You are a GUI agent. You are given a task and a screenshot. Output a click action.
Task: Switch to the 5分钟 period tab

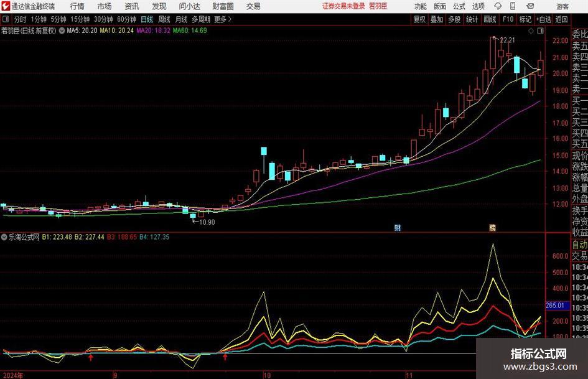(x=58, y=19)
